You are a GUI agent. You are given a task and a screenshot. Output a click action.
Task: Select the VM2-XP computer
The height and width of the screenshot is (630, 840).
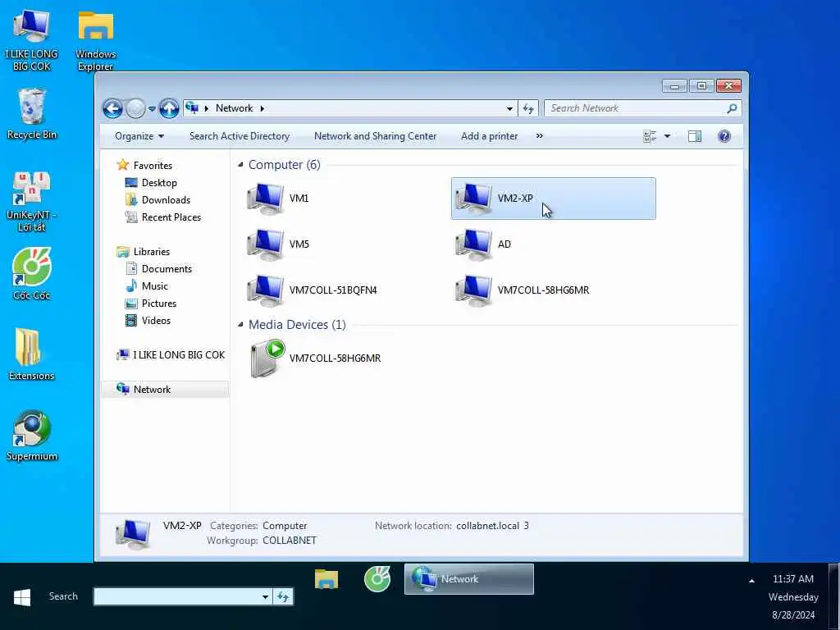pyautogui.click(x=554, y=199)
